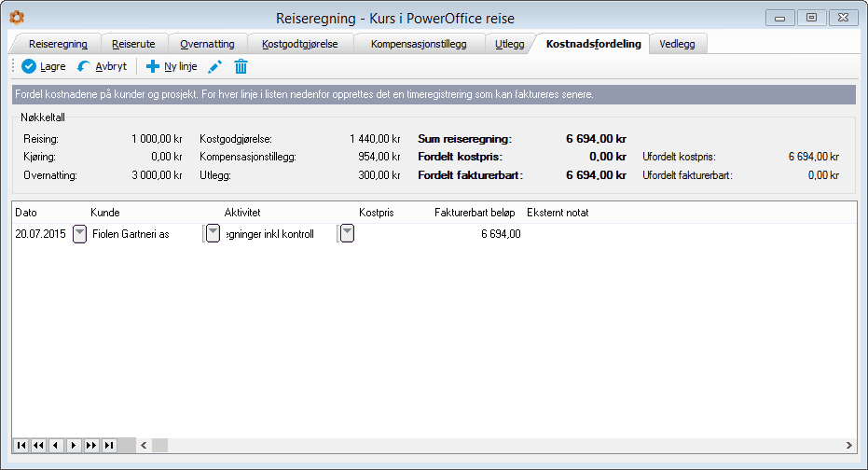868x470 pixels.
Task: Click the Eksternt notat column header
Action: (558, 213)
